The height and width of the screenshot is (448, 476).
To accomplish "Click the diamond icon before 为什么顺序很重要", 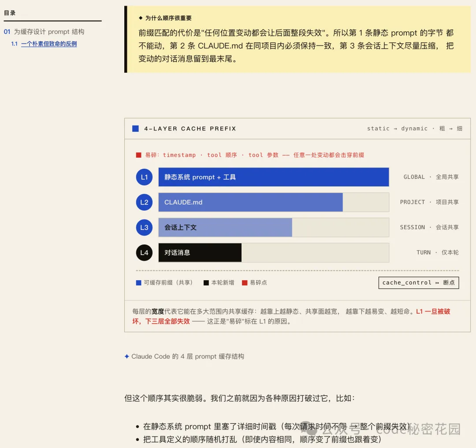I will (141, 18).
